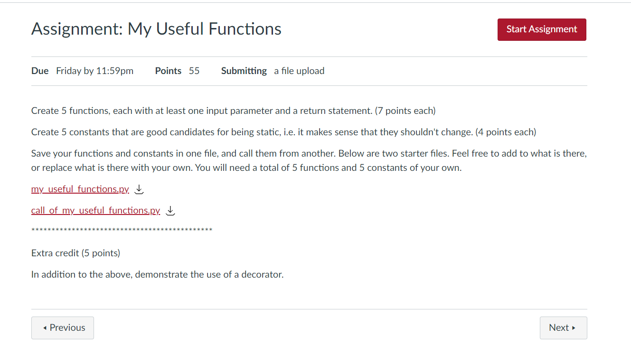The width and height of the screenshot is (631, 364).
Task: Click the assignment title My Useful Functions
Action: (x=156, y=28)
